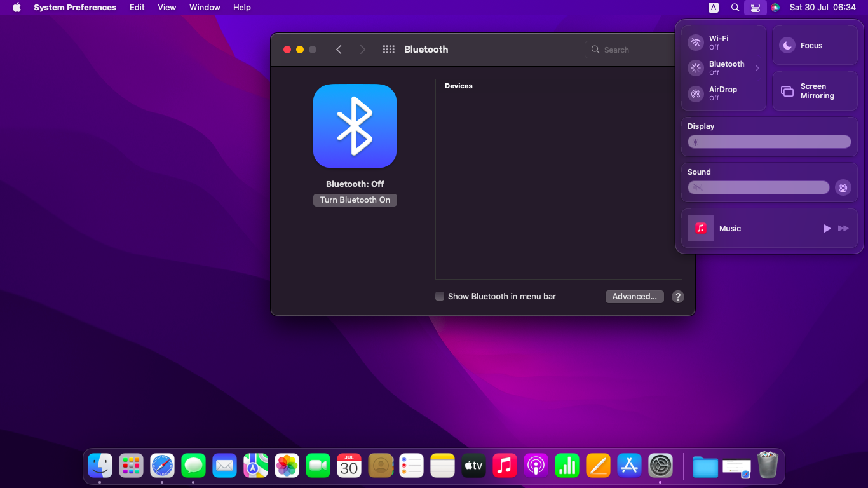Open the Apple menu
This screenshot has width=868, height=488.
click(x=17, y=8)
